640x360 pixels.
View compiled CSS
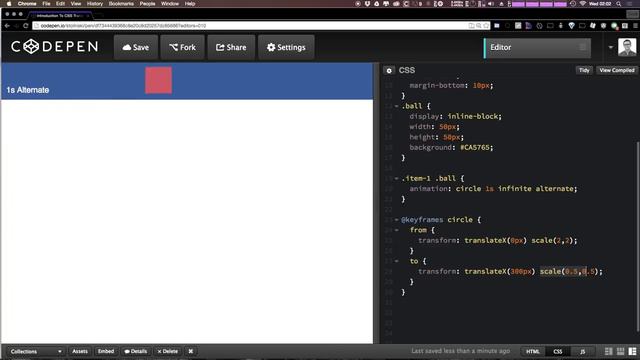[x=617, y=70]
